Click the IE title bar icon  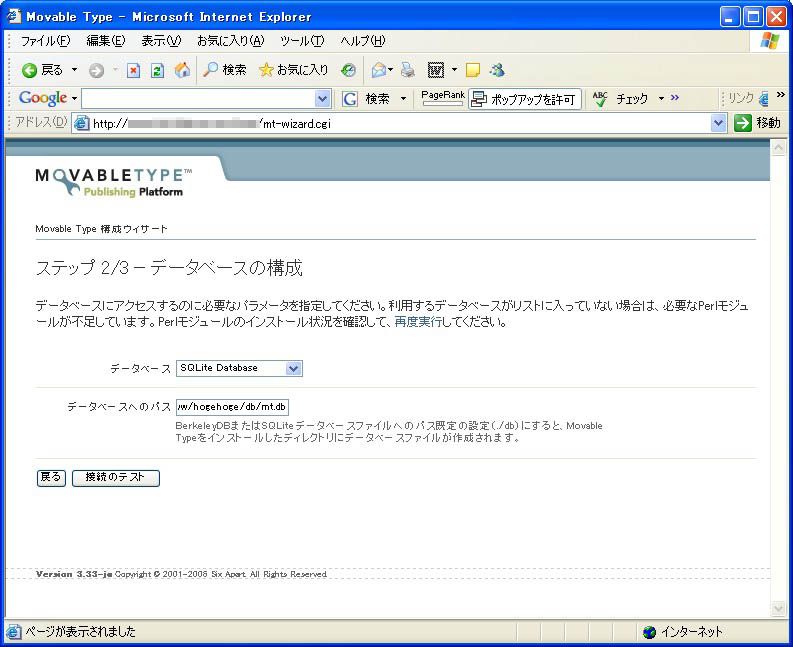coord(14,16)
